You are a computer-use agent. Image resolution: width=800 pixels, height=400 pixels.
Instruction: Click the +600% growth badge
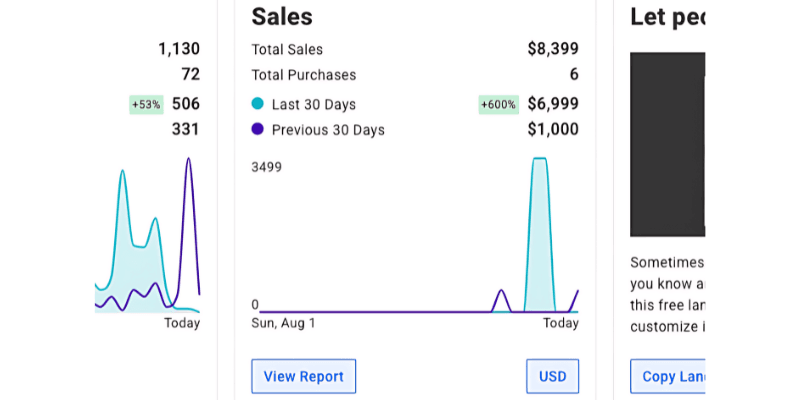click(x=498, y=105)
